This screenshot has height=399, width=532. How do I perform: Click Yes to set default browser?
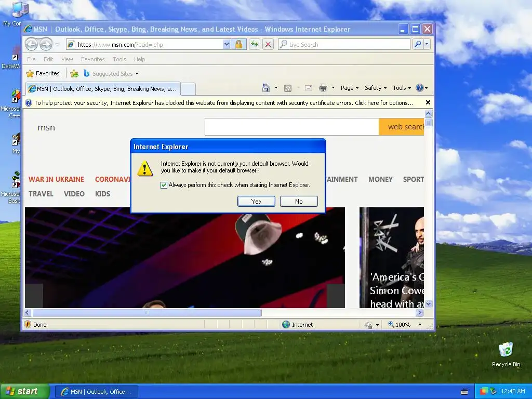point(256,201)
